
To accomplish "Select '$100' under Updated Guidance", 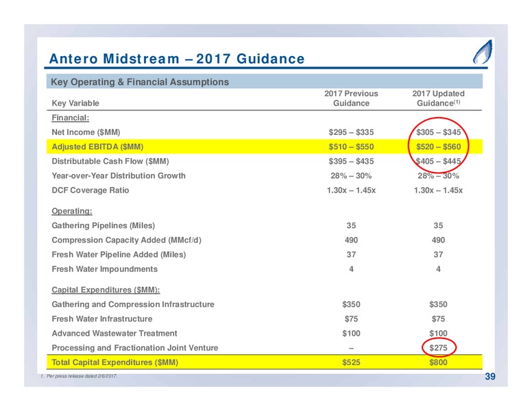I will 438,334.
